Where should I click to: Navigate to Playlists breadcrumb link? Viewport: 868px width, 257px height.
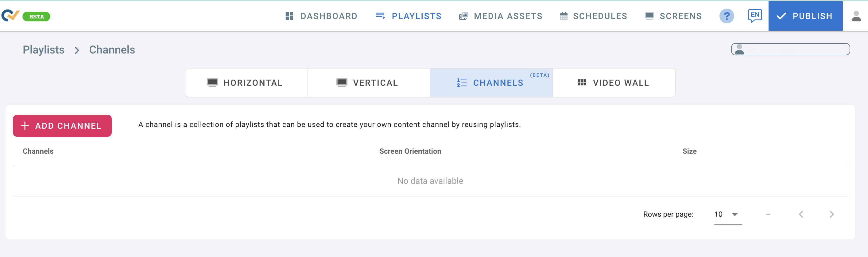[x=44, y=50]
